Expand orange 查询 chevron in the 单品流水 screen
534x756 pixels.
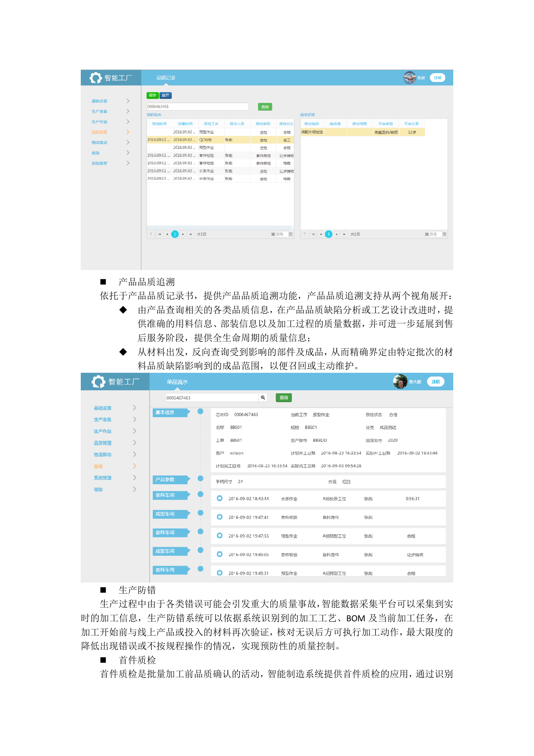[135, 466]
